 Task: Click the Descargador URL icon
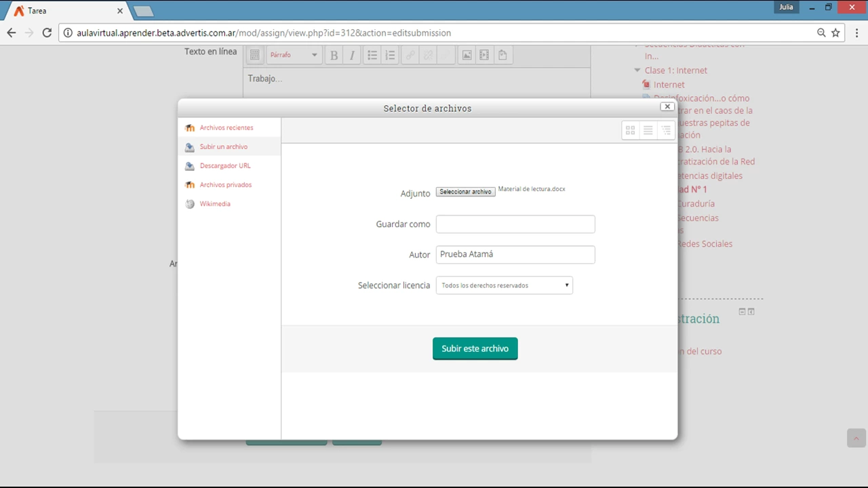190,166
